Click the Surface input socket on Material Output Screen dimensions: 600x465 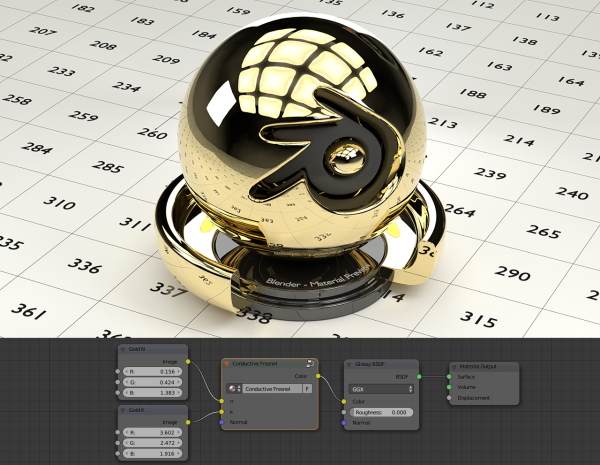click(x=449, y=377)
